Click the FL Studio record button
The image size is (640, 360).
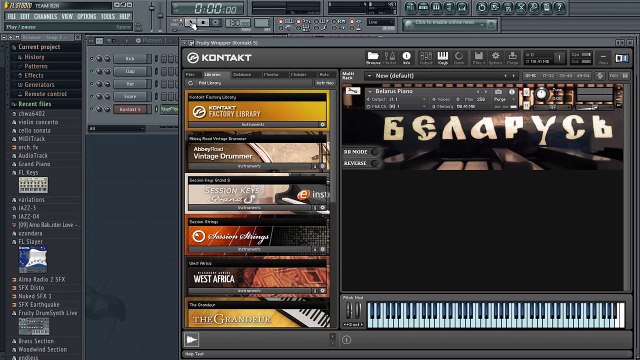(216, 22)
